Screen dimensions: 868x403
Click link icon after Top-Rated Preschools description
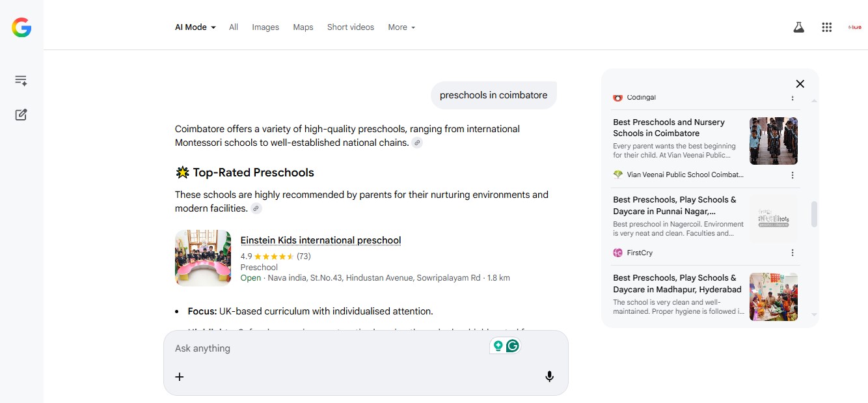click(256, 208)
